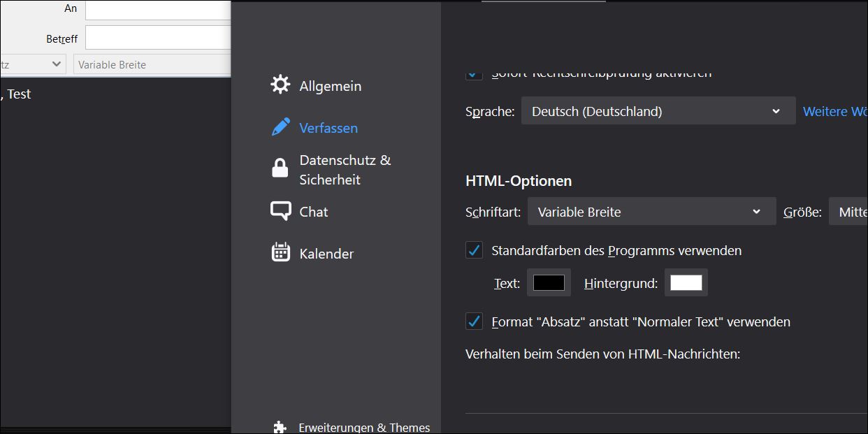Open Erweiterungen & Themes link
The image size is (868, 434).
pos(364,428)
